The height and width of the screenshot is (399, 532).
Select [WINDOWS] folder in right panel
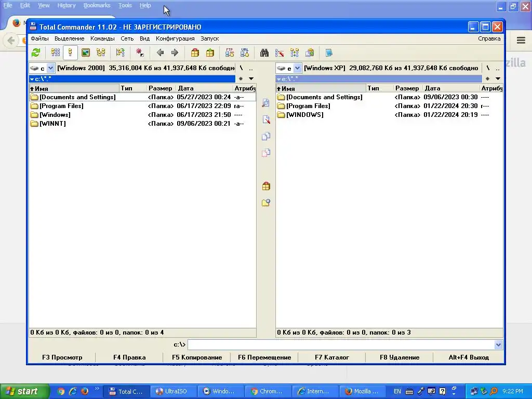(x=389, y=115)
